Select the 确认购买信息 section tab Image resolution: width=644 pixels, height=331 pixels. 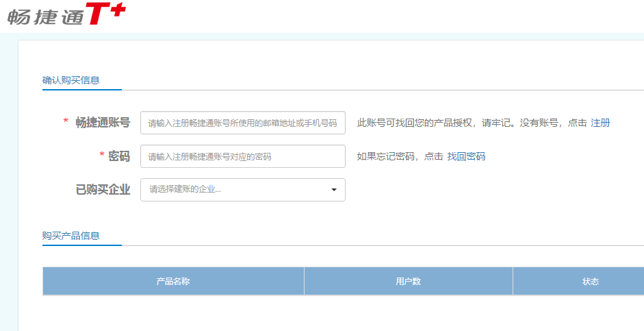[71, 80]
